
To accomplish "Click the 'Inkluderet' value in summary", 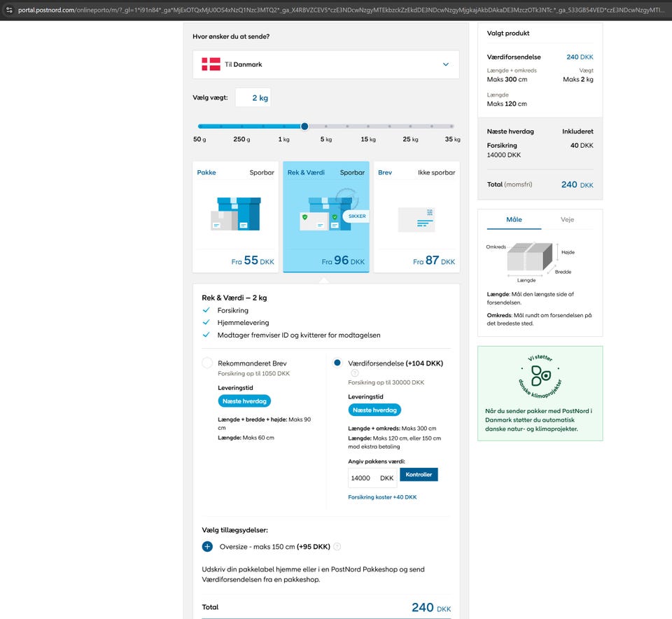I will [x=577, y=132].
